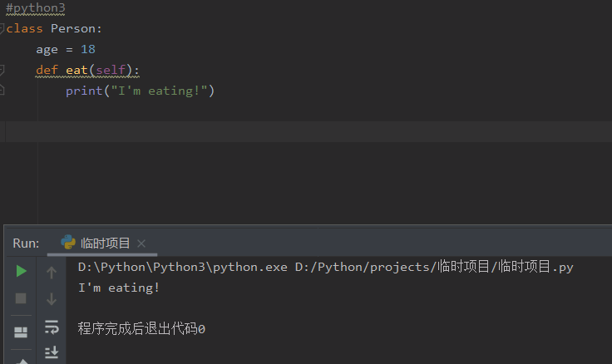Collapse the class Person code block
The width and height of the screenshot is (612, 364).
pyautogui.click(x=2, y=28)
